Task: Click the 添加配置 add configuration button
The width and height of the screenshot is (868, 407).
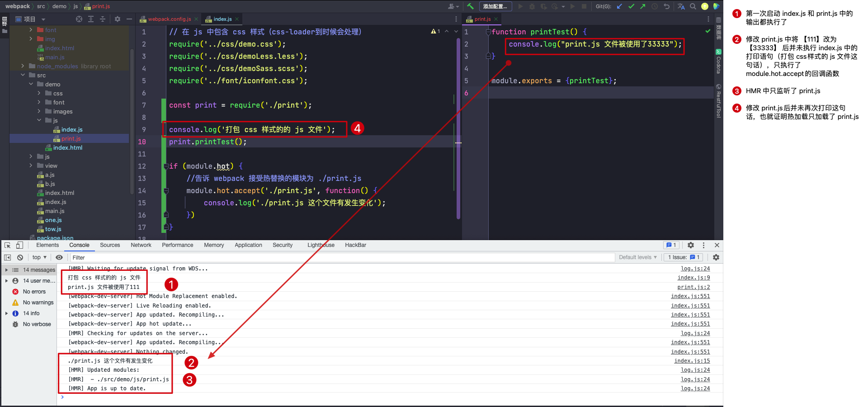Action: 495,6
